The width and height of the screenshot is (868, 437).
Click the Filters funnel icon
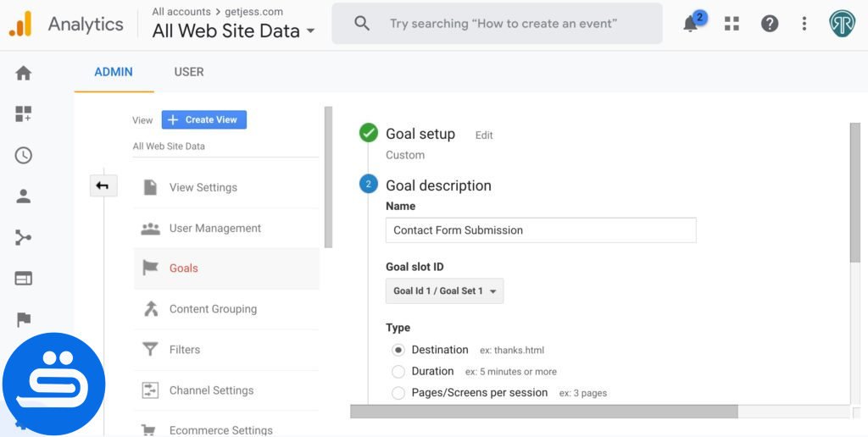click(x=150, y=349)
